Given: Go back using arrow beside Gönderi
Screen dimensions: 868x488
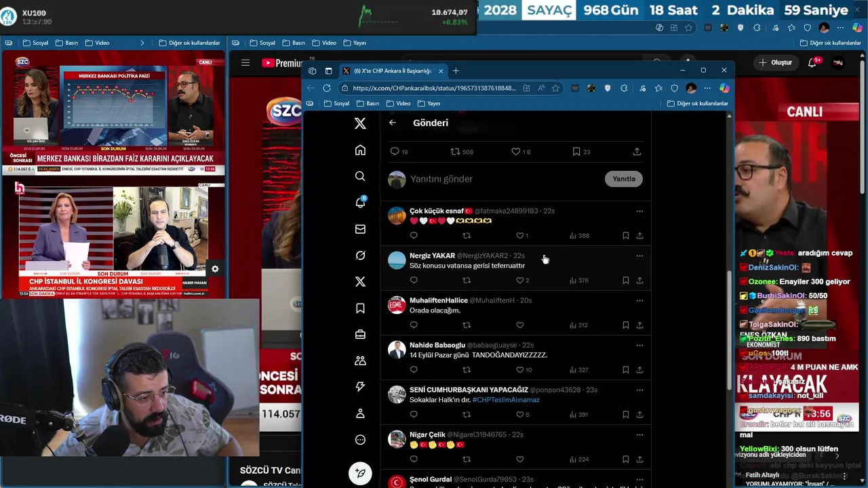Looking at the screenshot, I should 393,123.
